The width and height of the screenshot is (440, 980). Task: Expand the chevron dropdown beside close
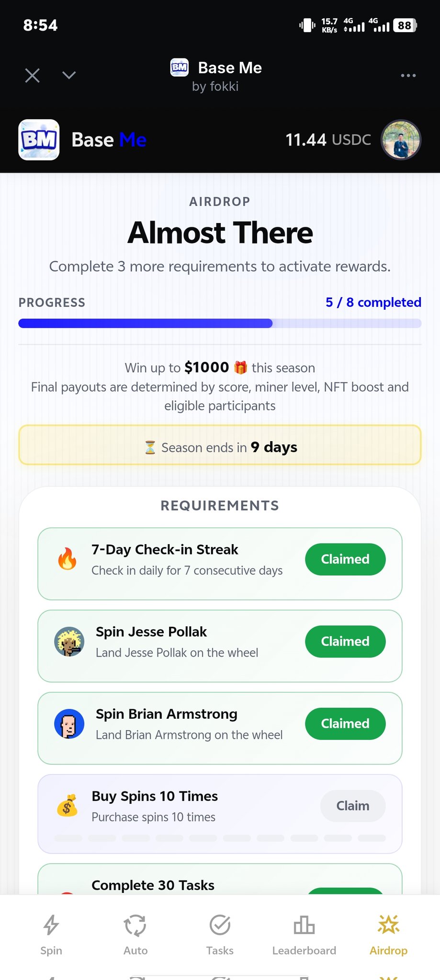tap(69, 76)
